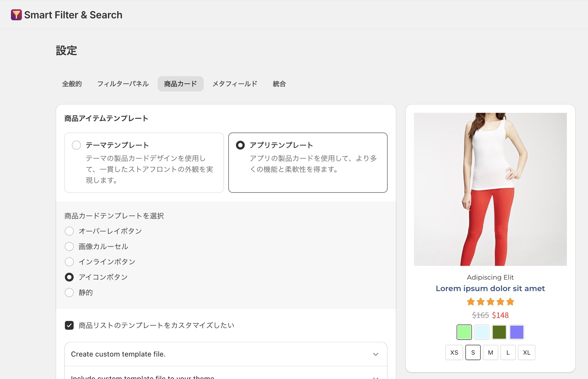
Task: Select the 静的 template option
Action: coord(69,292)
